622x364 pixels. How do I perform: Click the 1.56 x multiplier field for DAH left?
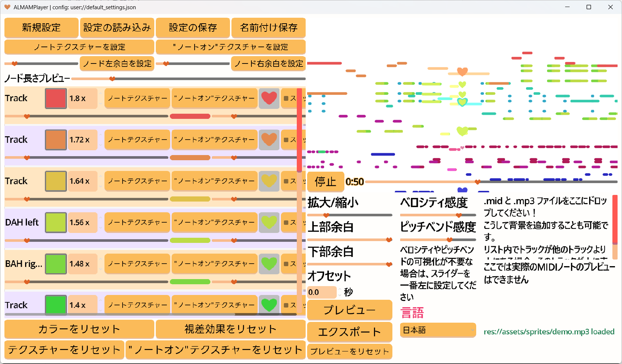coord(83,223)
